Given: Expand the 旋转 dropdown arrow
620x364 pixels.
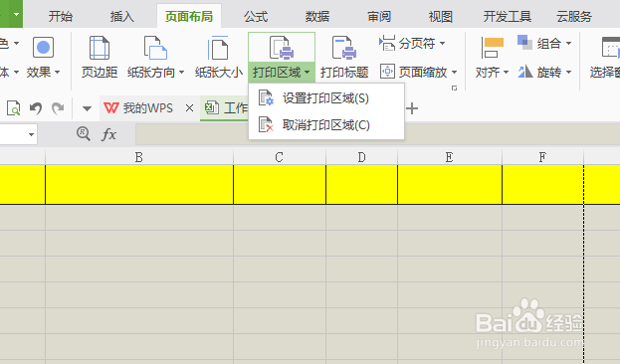Looking at the screenshot, I should point(568,73).
